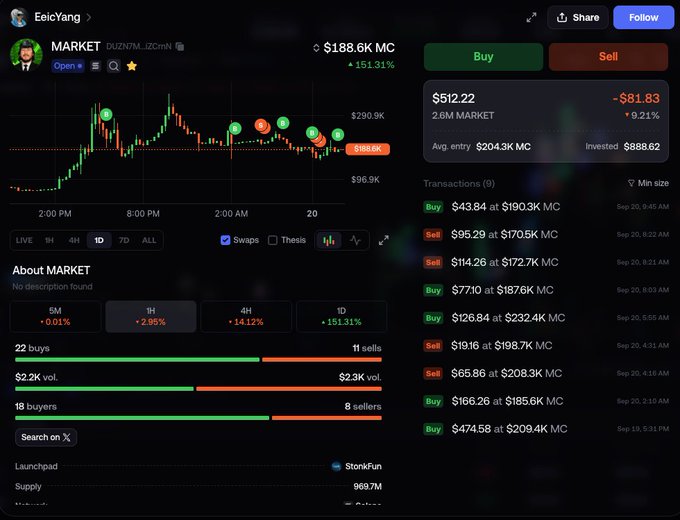Click the Share button
This screenshot has height=520, width=680.
click(x=578, y=17)
